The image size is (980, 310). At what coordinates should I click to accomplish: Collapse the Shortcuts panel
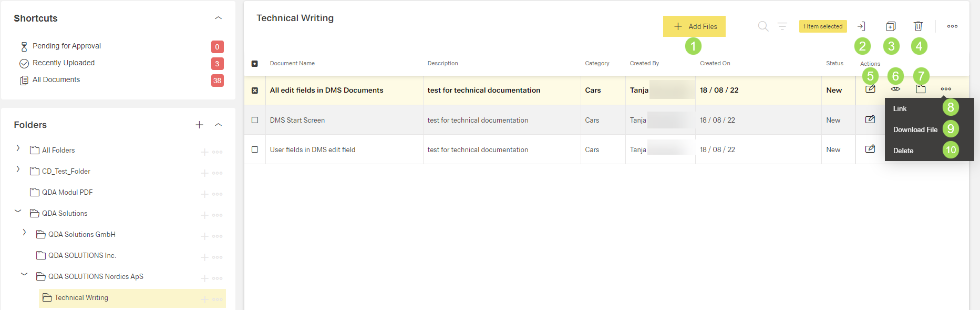(219, 18)
